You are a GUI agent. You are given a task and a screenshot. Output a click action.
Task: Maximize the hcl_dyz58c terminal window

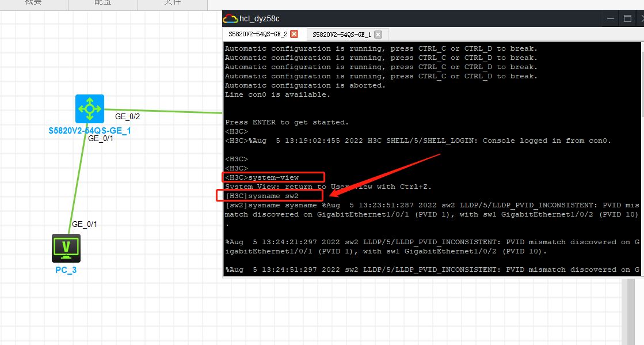(x=627, y=18)
